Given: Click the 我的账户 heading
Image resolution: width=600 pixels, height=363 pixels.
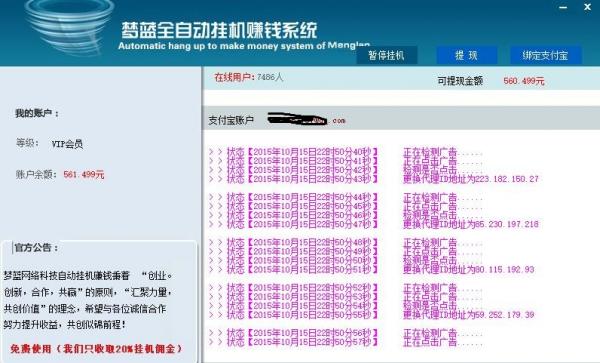Looking at the screenshot, I should 37,113.
